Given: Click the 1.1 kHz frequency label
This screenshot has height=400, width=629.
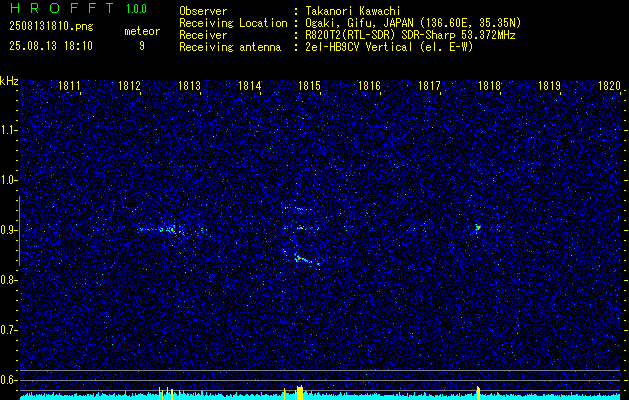Looking at the screenshot, I should (8, 130).
